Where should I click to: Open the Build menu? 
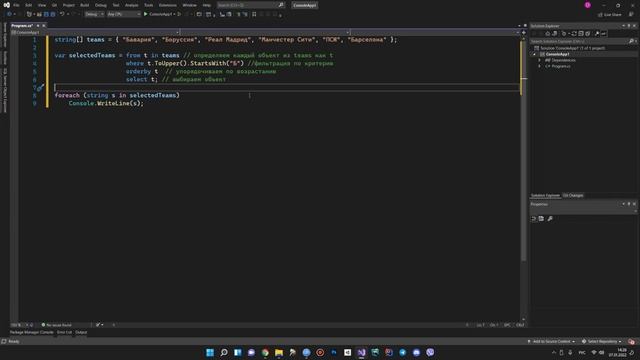point(84,5)
